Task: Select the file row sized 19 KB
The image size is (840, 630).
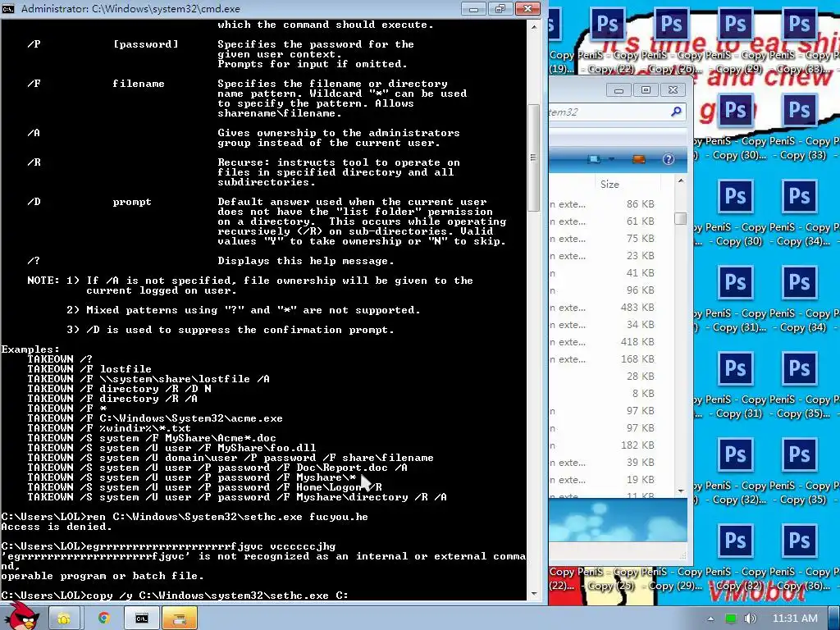Action: pos(604,479)
